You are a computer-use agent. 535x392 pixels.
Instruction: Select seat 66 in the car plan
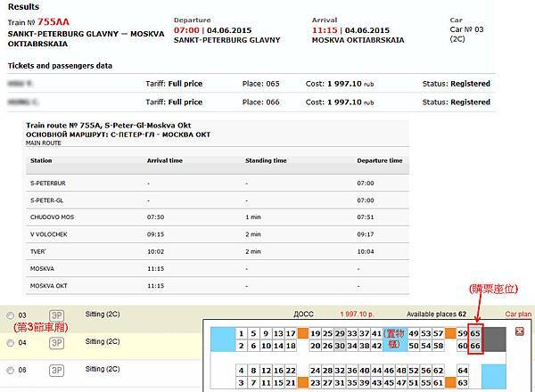pyautogui.click(x=475, y=346)
